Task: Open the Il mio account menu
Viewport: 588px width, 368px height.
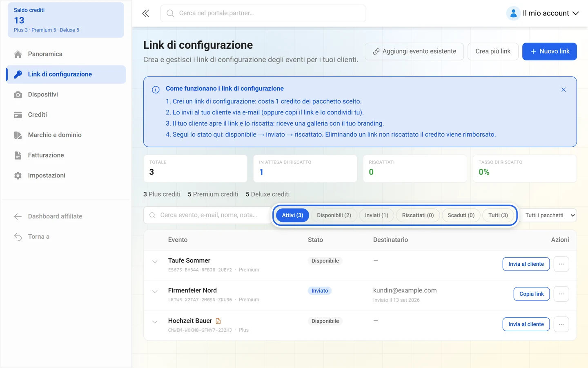Action: [x=543, y=13]
